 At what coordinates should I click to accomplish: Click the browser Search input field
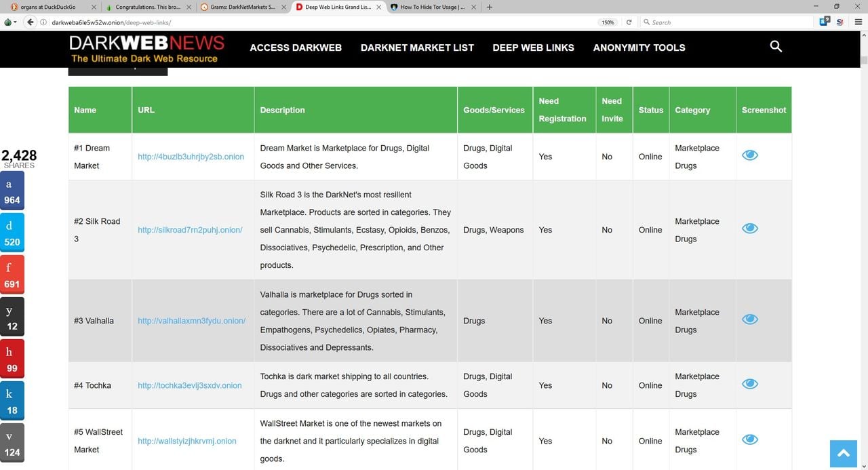(726, 22)
